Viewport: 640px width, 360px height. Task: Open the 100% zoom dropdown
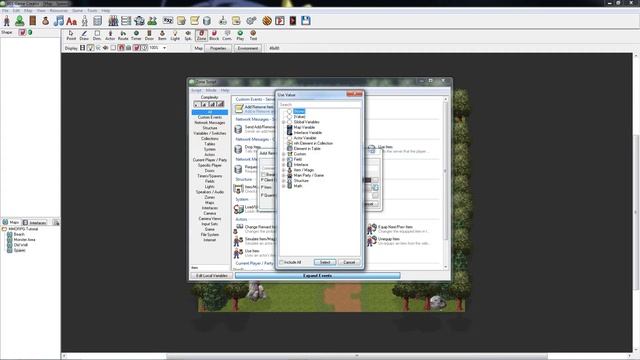pyautogui.click(x=164, y=48)
